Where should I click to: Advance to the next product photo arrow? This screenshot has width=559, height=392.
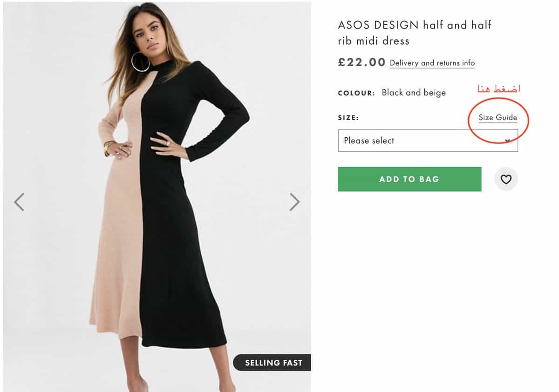tap(294, 202)
